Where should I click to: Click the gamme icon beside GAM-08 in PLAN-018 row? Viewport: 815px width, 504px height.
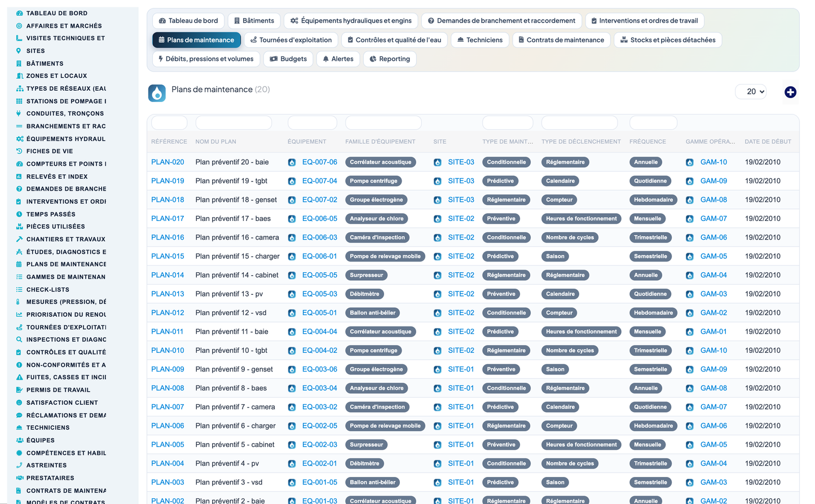click(689, 200)
